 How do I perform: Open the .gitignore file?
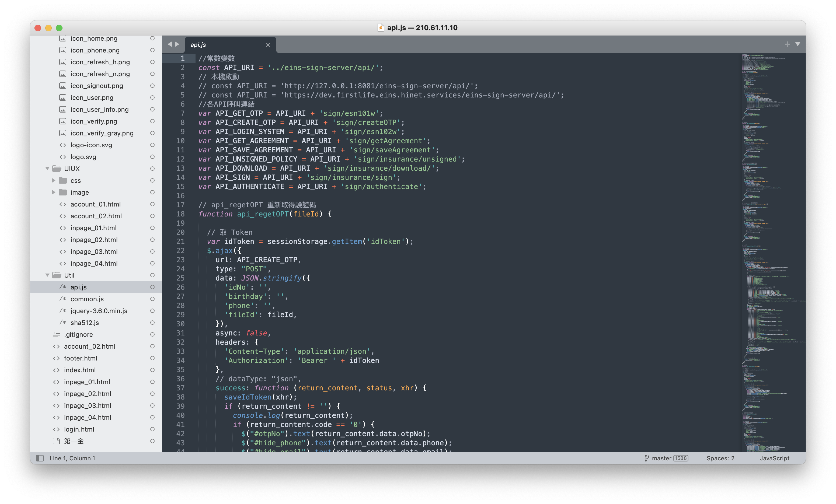(x=78, y=334)
